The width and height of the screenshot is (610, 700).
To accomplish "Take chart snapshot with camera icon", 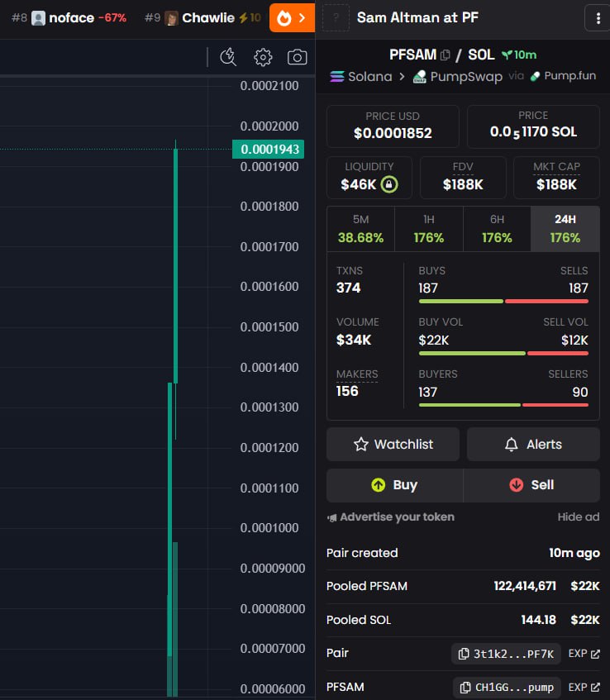I will click(297, 57).
